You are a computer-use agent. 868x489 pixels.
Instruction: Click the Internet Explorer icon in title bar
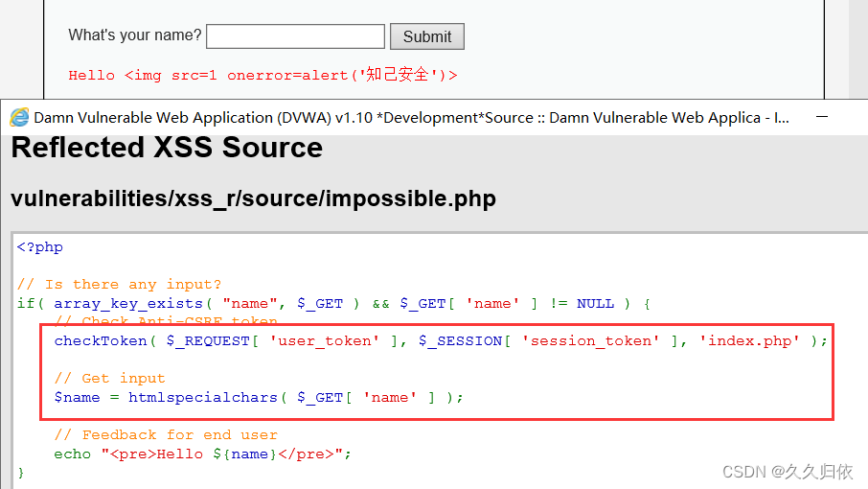pos(19,117)
